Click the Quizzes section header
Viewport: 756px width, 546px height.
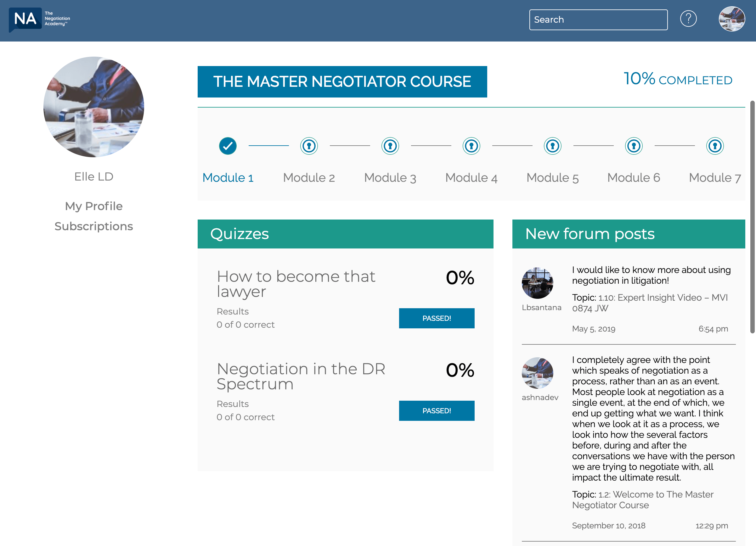pos(345,234)
